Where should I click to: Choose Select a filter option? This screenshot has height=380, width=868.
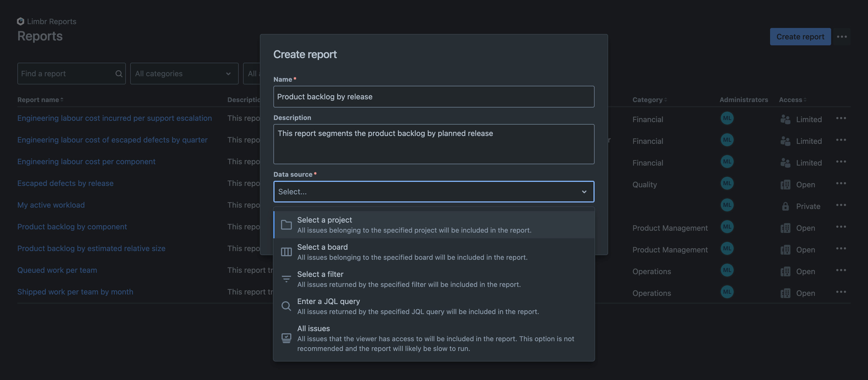tap(434, 279)
